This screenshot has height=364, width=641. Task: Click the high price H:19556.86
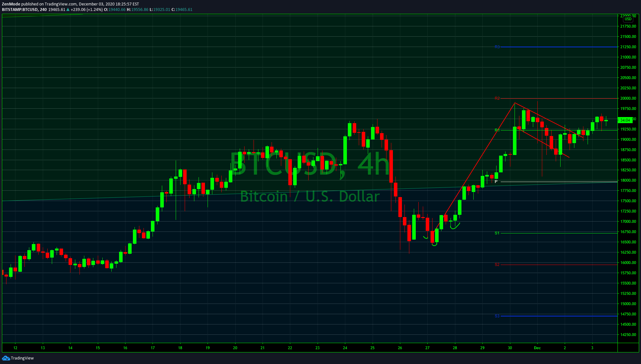point(137,10)
